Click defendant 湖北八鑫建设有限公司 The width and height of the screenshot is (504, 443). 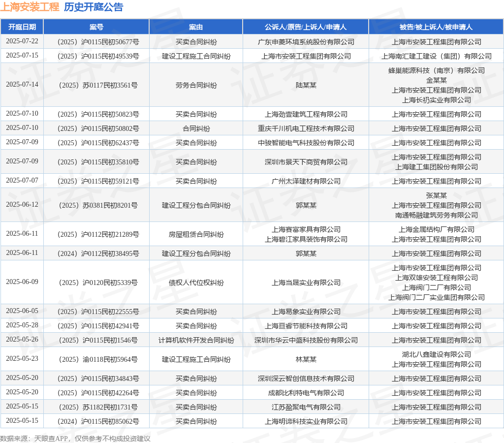point(437,354)
